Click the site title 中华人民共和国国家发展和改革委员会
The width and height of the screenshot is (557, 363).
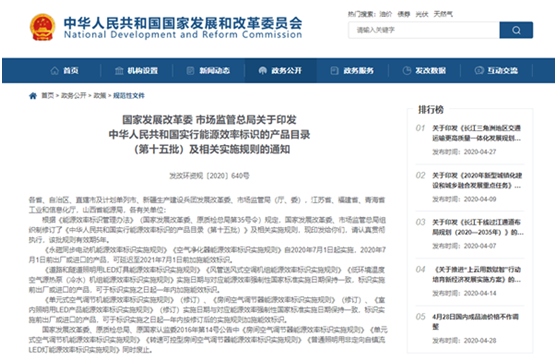[x=183, y=23]
